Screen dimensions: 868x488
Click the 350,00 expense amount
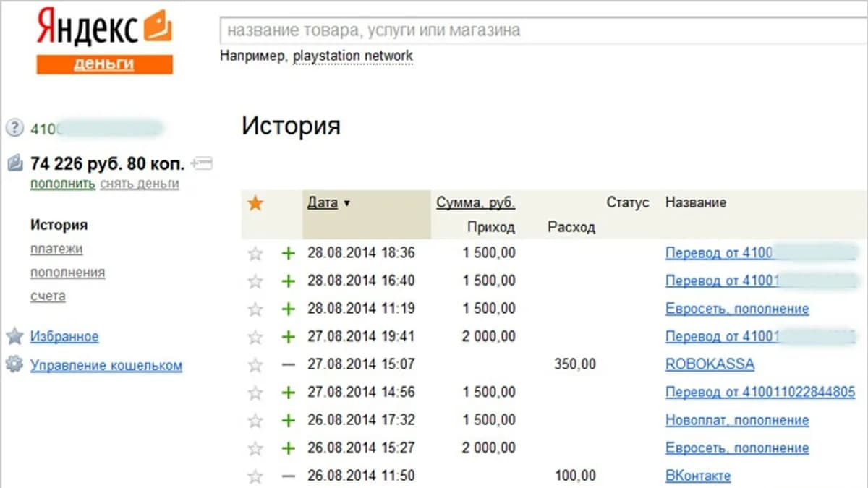coord(575,364)
